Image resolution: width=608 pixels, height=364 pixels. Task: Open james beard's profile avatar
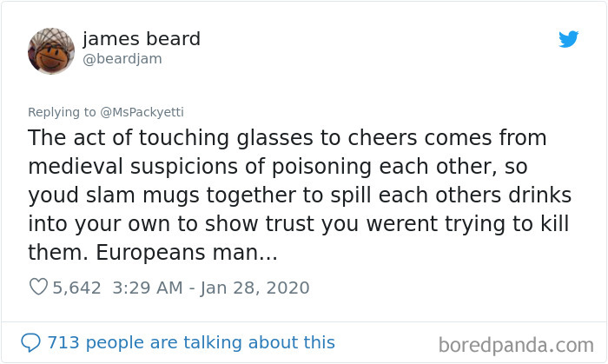click(x=51, y=51)
